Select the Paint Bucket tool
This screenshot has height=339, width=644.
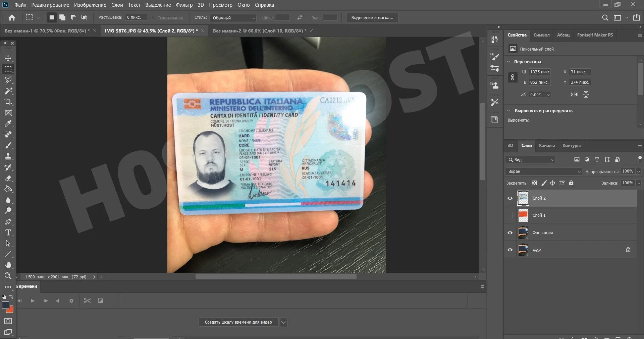point(8,189)
